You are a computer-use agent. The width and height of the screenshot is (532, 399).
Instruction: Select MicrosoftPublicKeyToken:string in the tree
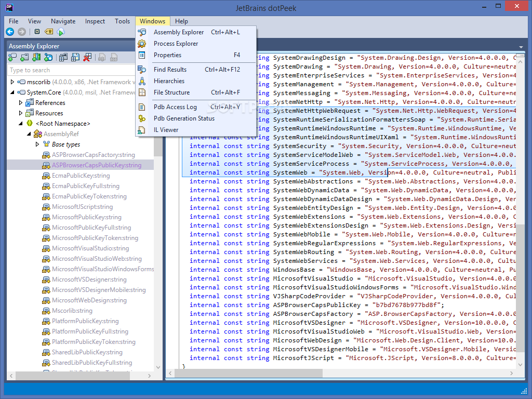click(x=95, y=238)
